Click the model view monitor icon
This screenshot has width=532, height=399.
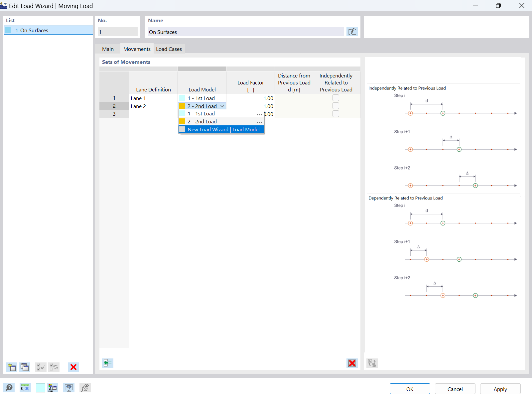[x=69, y=388]
